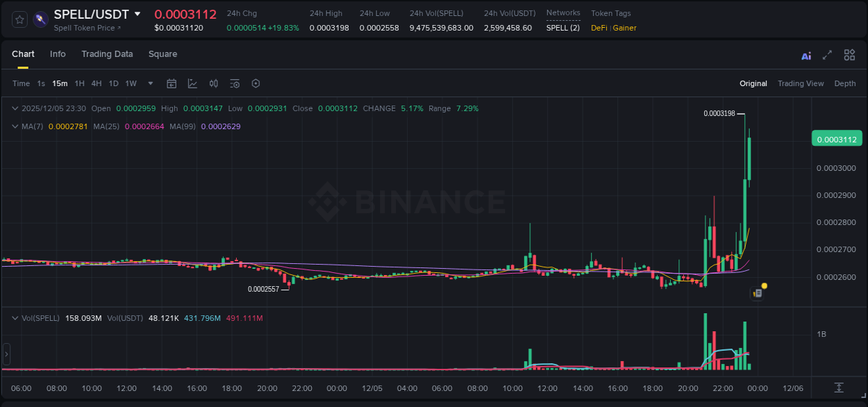Switch to the Trading Data tab
The height and width of the screenshot is (407, 868).
click(x=107, y=54)
